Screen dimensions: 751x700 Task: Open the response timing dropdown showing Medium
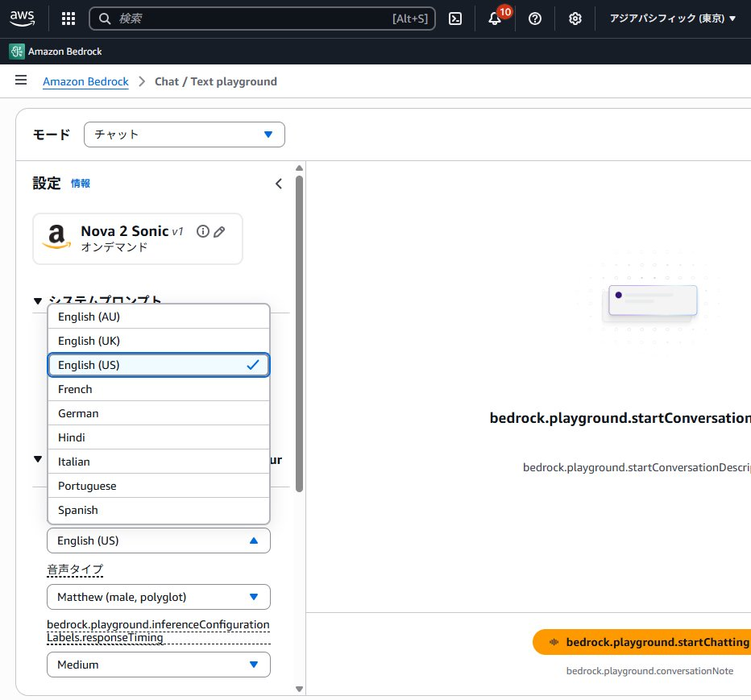[159, 665]
